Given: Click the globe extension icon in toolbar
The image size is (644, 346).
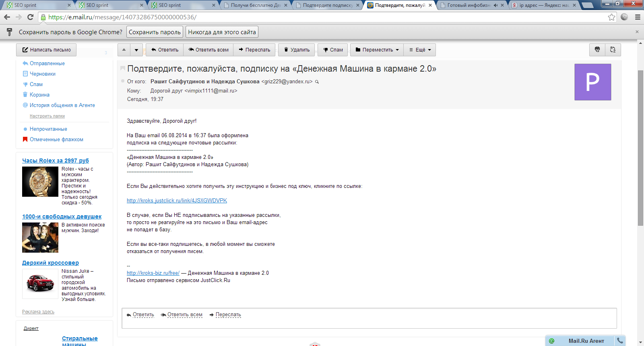Looking at the screenshot, I should click(624, 17).
